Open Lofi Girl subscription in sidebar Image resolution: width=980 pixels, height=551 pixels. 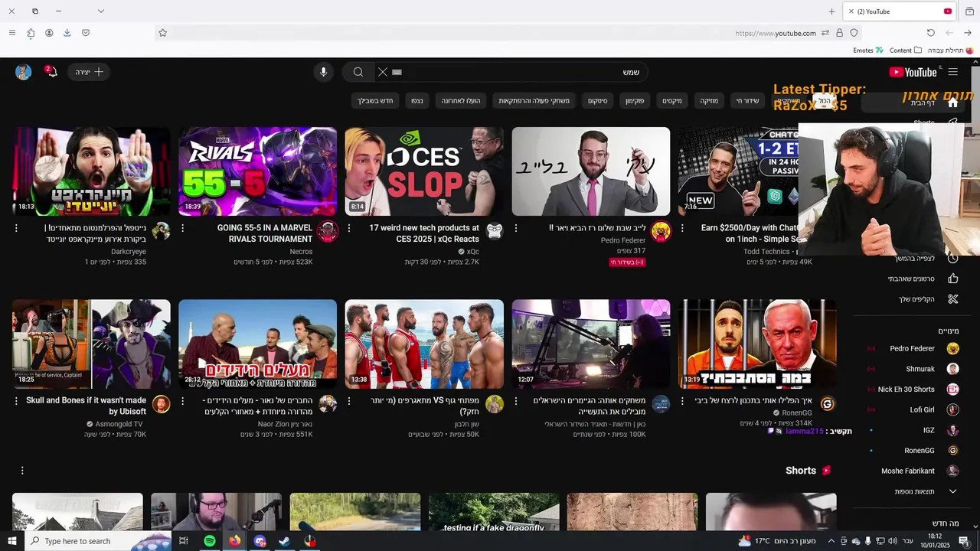click(x=910, y=409)
